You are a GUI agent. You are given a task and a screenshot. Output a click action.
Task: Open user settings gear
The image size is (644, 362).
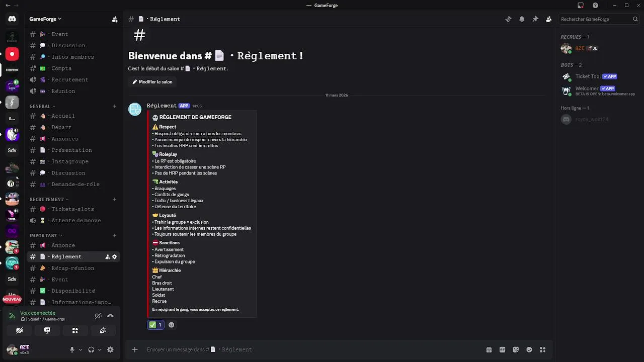click(111, 349)
